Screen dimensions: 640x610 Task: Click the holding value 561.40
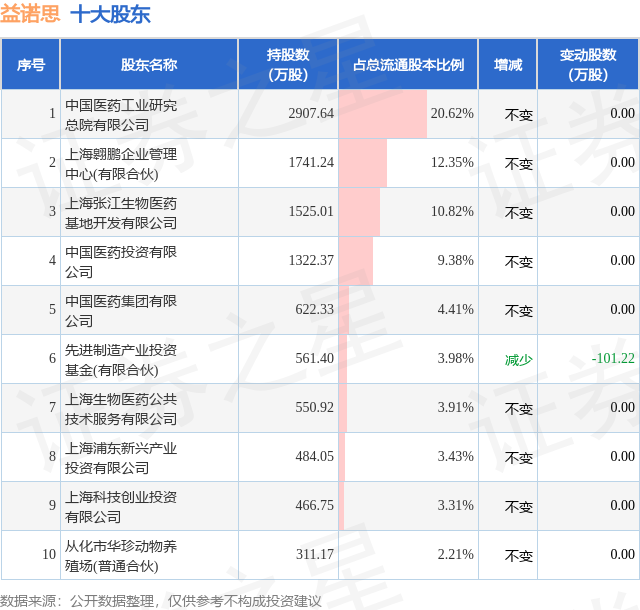pyautogui.click(x=314, y=358)
